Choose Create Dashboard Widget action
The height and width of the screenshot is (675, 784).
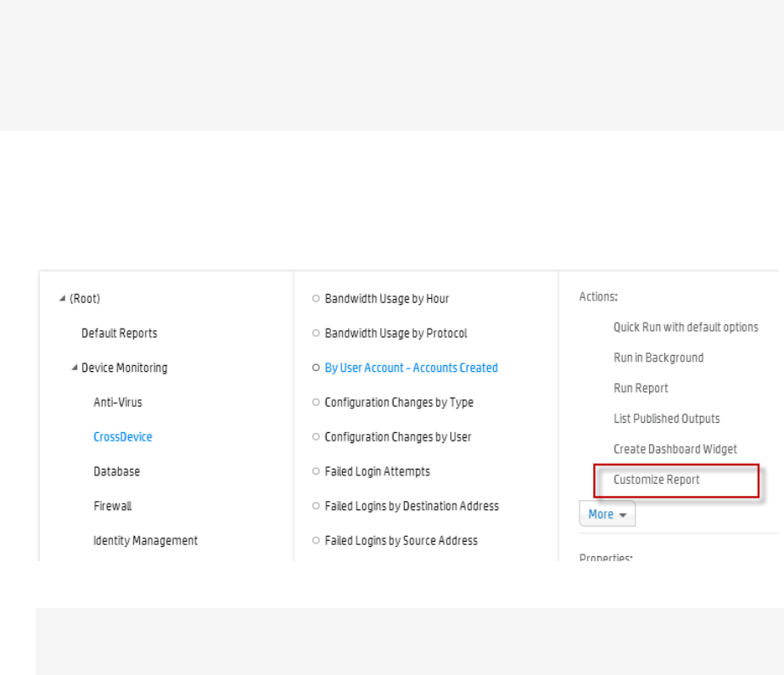click(x=675, y=449)
